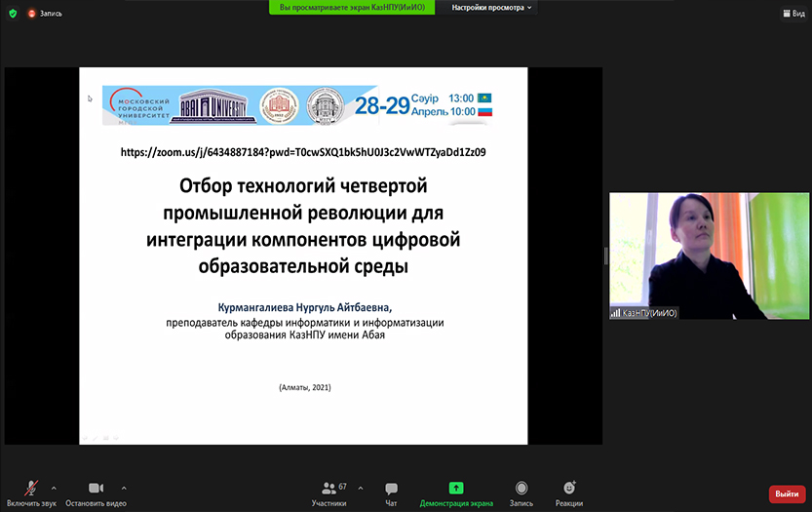The width and height of the screenshot is (812, 512).
Task: Expand the arrow next to Участники
Action: click(361, 487)
